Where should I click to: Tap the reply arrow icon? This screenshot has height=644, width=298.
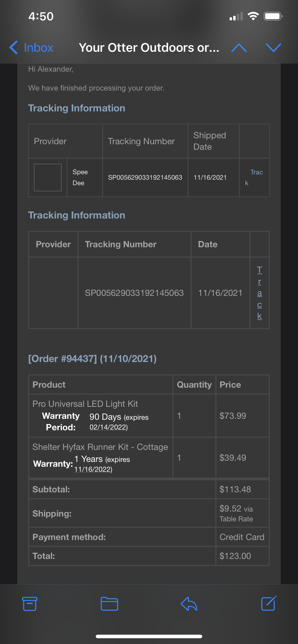[189, 604]
